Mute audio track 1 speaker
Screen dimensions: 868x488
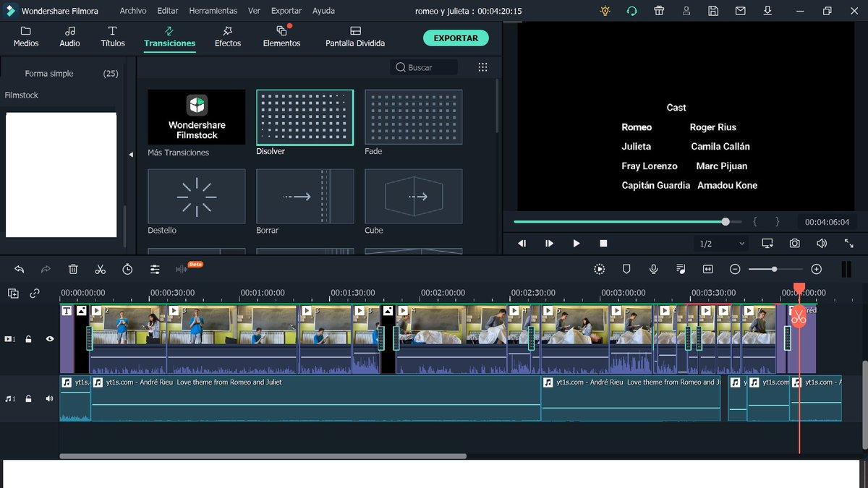[50, 398]
